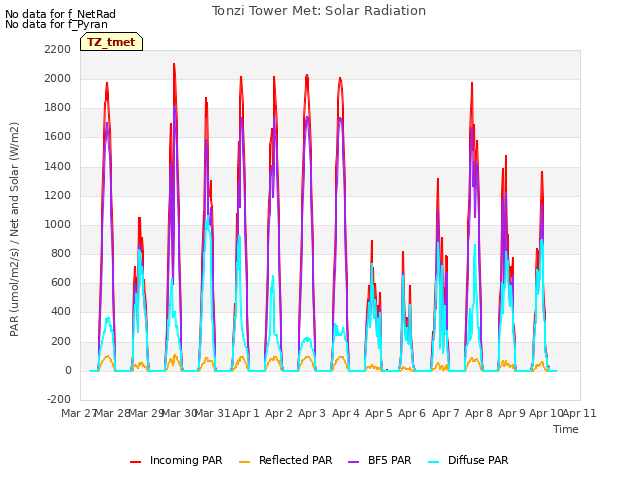Image resolution: width=640 pixels, height=480 pixels.
Task: Click the Apr 10 Incoming PAR peak
Action: pyautogui.click(x=542, y=173)
